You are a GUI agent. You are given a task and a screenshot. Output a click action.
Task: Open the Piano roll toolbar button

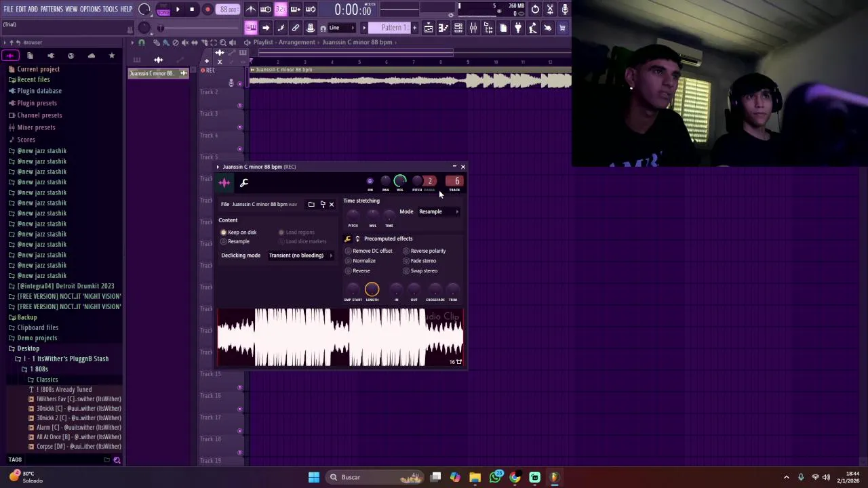click(443, 28)
